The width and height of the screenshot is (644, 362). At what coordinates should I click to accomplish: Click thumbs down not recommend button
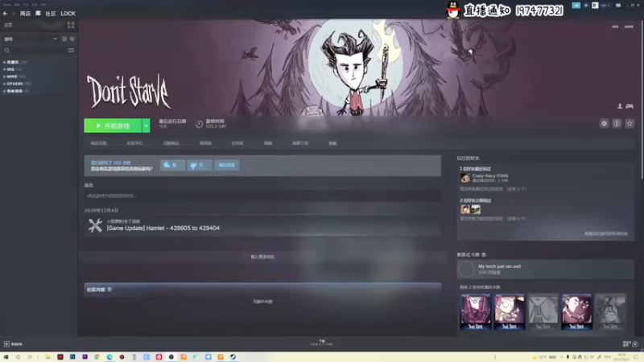199,165
